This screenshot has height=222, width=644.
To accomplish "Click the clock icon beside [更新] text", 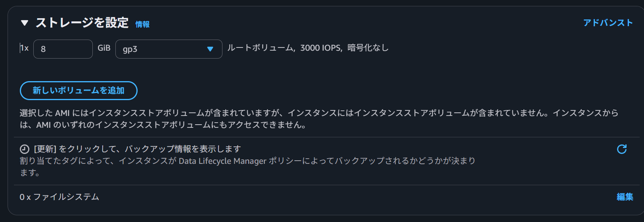I will (x=25, y=149).
